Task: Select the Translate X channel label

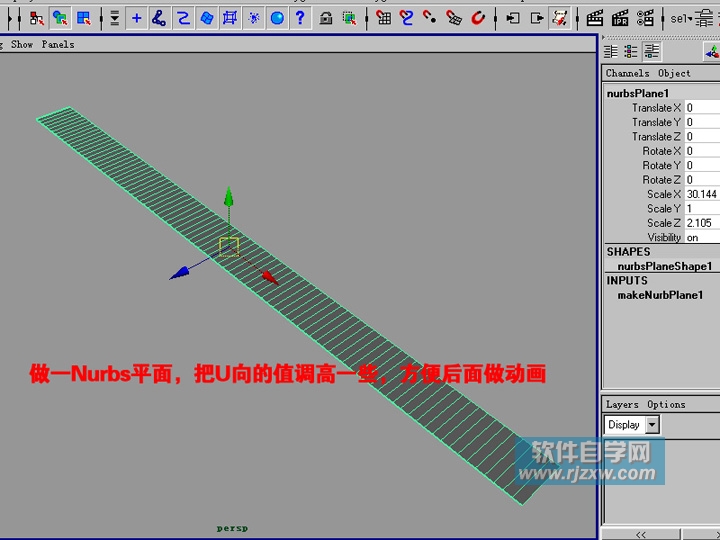Action: click(x=656, y=108)
